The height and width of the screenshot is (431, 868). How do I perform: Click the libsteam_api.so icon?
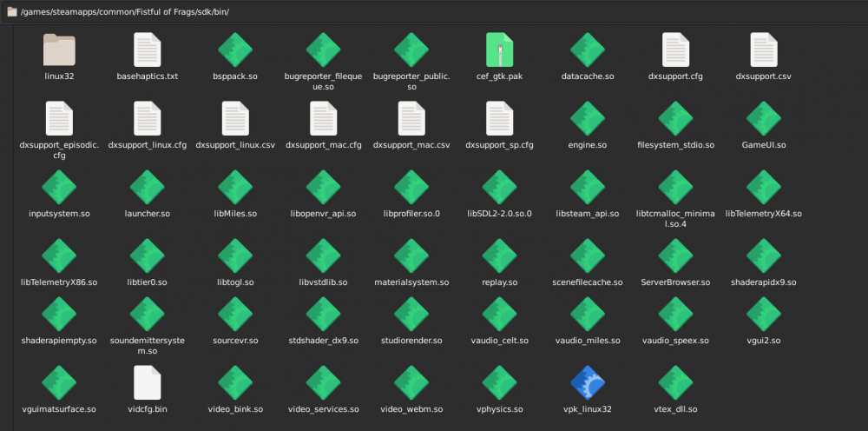tap(588, 187)
